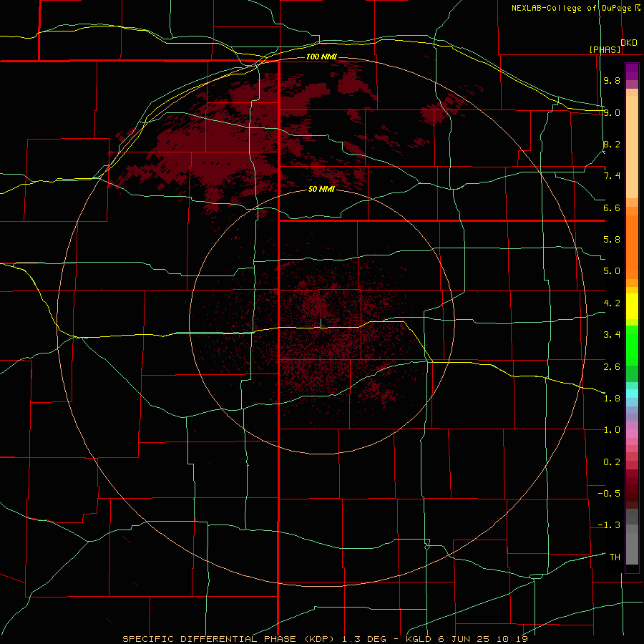Click the TH label at scale bottom
The height and width of the screenshot is (644, 644).
point(615,557)
